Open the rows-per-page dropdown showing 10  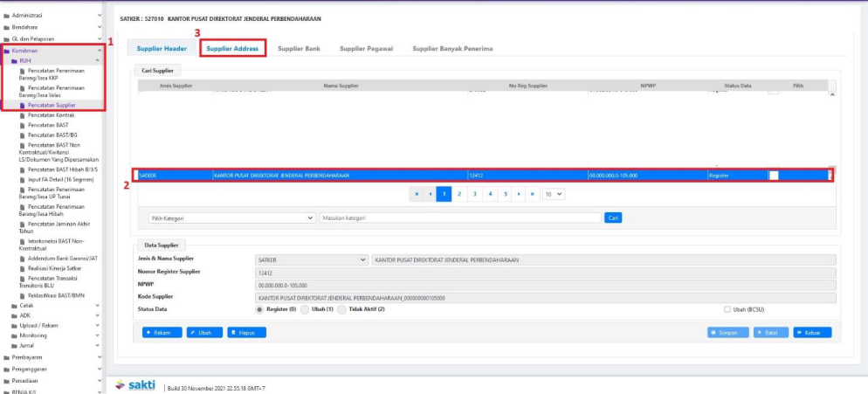pos(554,194)
